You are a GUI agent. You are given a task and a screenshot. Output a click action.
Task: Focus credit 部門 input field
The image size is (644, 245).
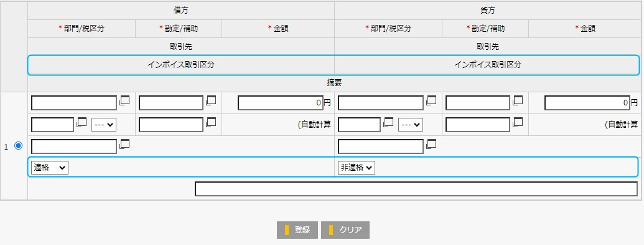pyautogui.click(x=381, y=103)
